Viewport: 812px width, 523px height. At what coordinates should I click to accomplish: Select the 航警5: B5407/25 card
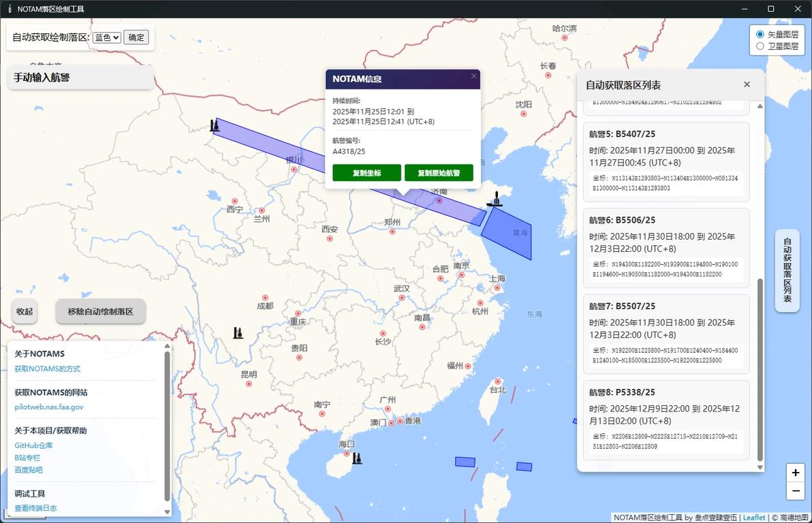[x=666, y=161]
